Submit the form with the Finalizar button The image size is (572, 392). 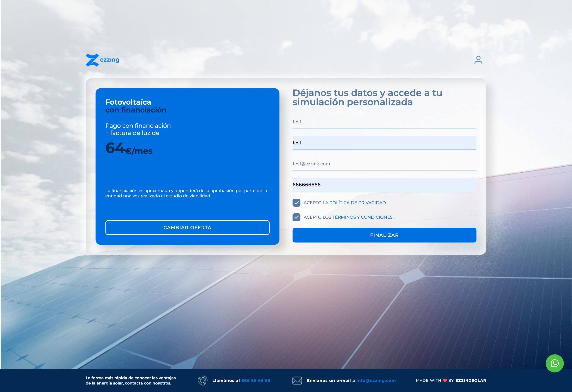(384, 235)
